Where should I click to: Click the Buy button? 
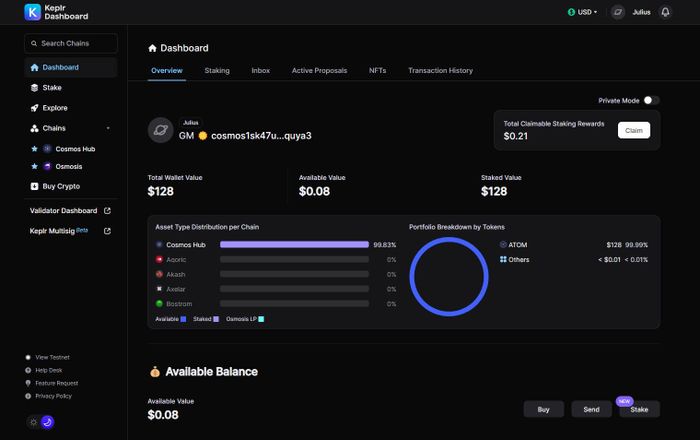click(543, 409)
